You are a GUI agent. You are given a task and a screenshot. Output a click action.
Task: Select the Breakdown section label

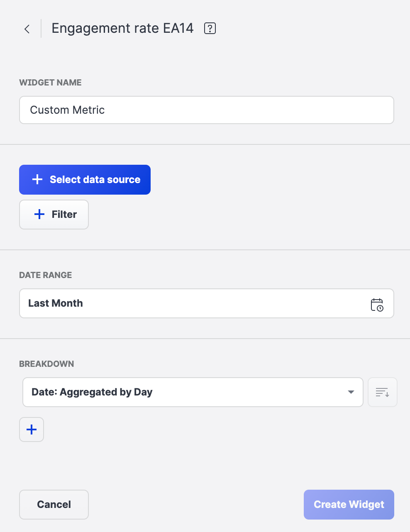46,364
